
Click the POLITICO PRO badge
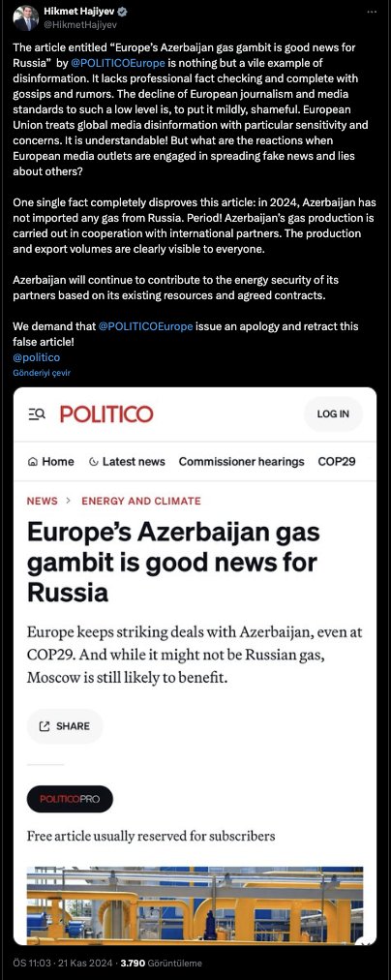[70, 799]
